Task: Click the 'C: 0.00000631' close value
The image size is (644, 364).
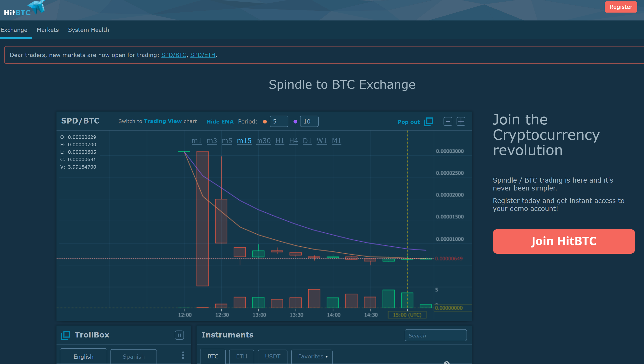Action: pos(78,160)
